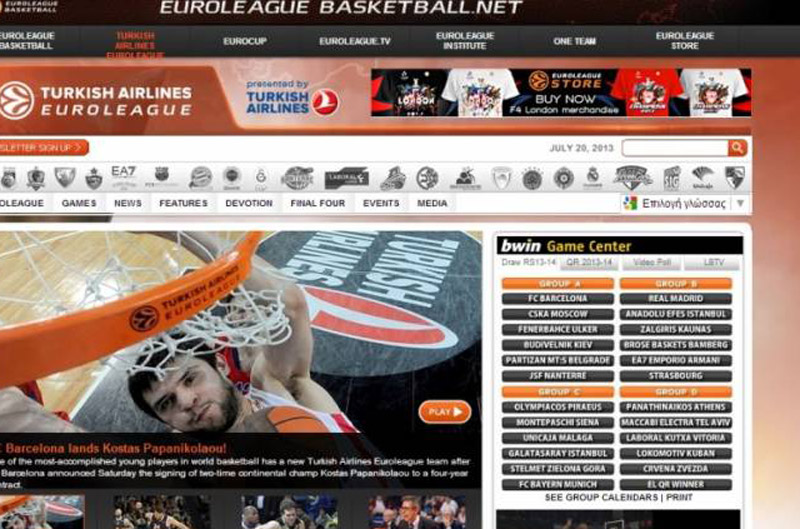Open the Devotion menu
The width and height of the screenshot is (800, 529).
click(249, 203)
